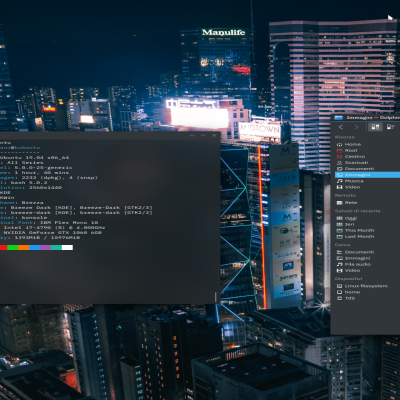Open Linux filesystem device
Viewport: 400px width, 400px height.
click(367, 286)
